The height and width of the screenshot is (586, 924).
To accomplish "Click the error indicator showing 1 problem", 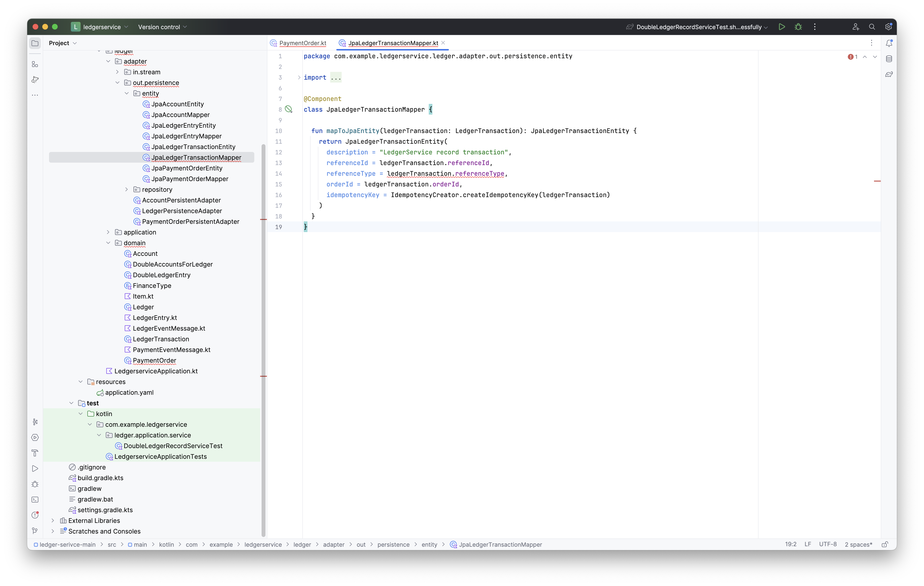I will click(853, 57).
